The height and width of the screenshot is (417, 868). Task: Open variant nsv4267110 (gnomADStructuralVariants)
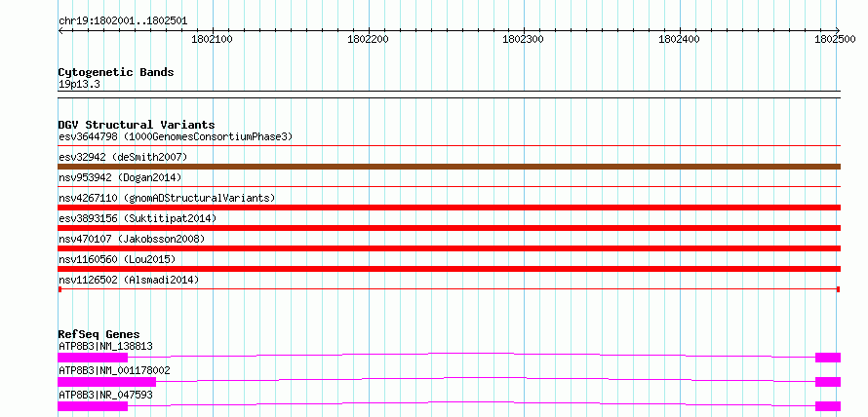coord(167,198)
